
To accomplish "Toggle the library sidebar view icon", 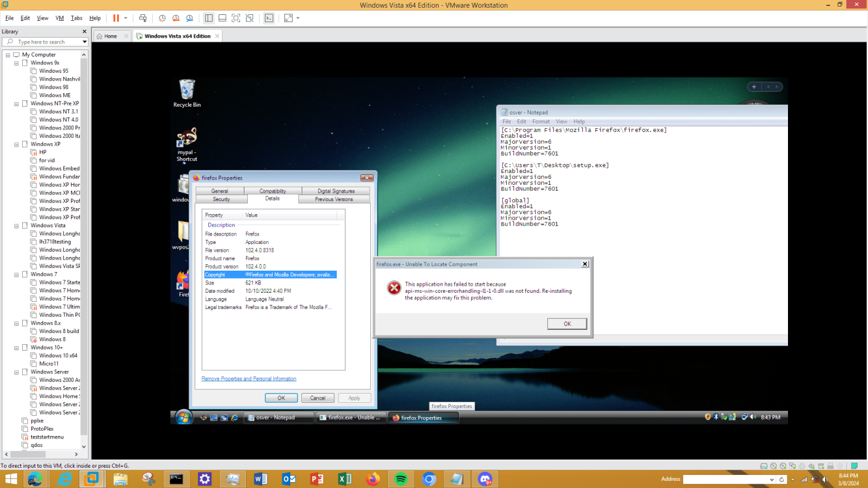I will pyautogui.click(x=208, y=18).
